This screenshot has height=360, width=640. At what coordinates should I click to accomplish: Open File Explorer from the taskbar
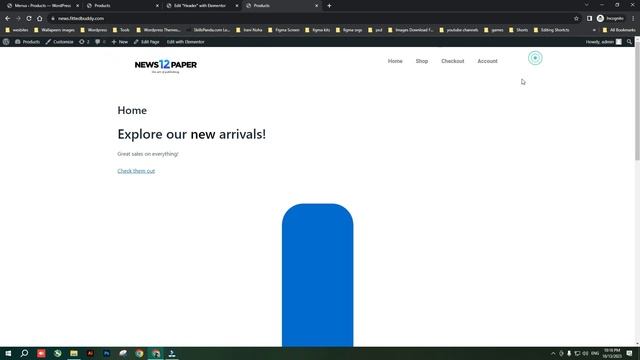tap(74, 353)
